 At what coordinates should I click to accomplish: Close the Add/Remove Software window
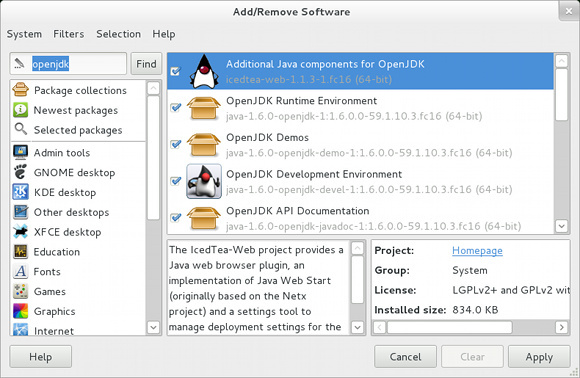[569, 11]
